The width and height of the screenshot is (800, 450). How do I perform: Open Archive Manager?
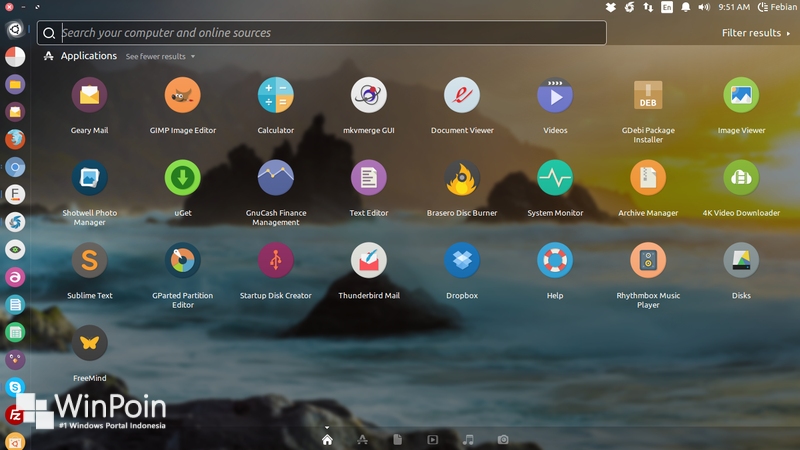(648, 178)
